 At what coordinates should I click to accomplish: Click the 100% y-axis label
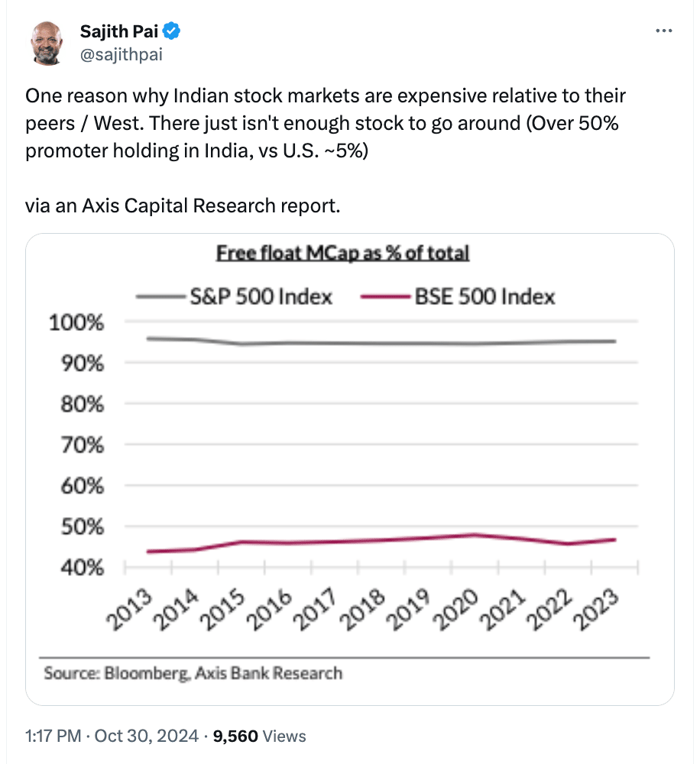point(76,322)
